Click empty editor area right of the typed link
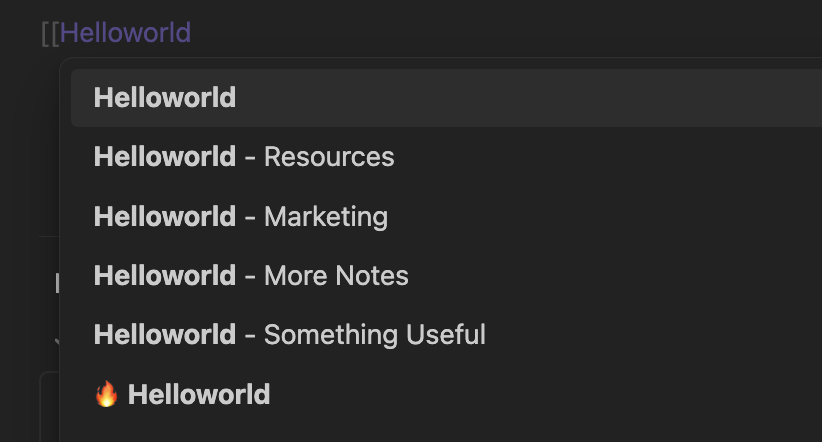This screenshot has height=442, width=822. point(472,33)
